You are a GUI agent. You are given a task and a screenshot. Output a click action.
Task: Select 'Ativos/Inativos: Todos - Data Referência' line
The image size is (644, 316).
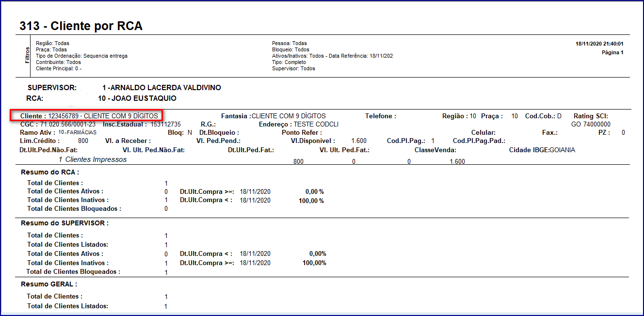tap(332, 56)
